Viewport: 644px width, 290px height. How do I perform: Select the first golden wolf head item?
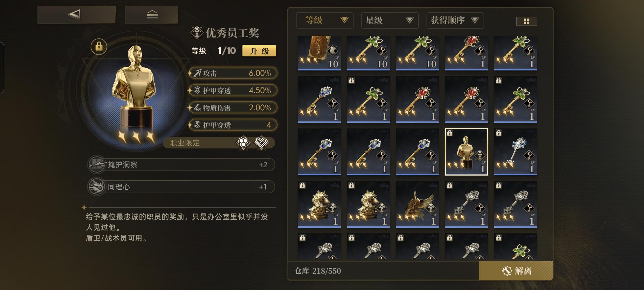pyautogui.click(x=319, y=204)
